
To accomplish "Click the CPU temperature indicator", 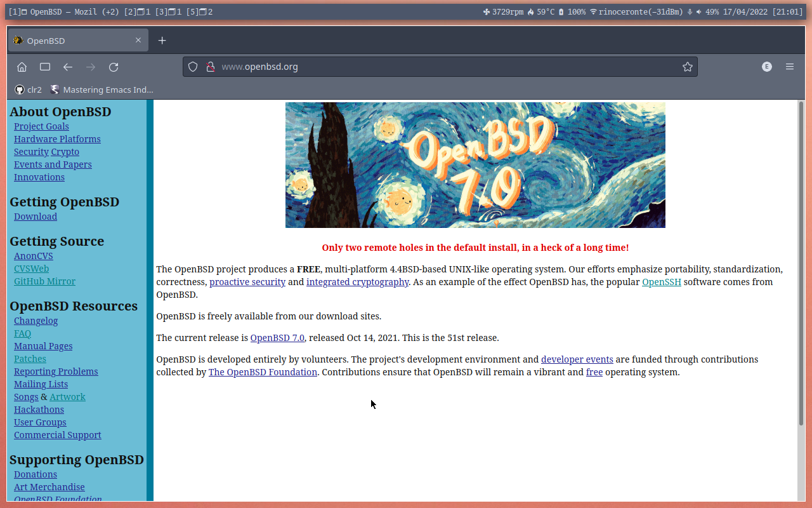I will (541, 11).
